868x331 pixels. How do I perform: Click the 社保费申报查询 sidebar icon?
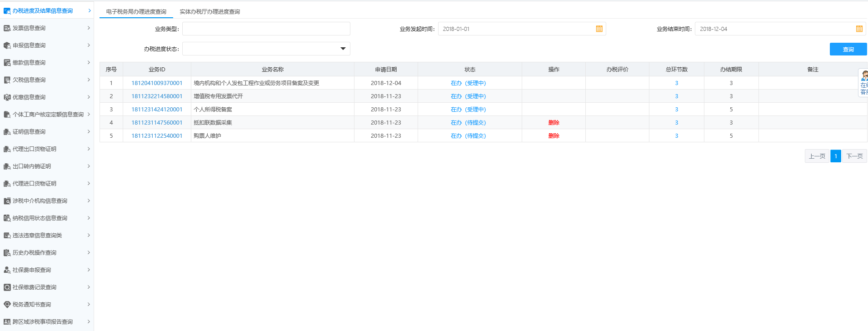pos(7,270)
